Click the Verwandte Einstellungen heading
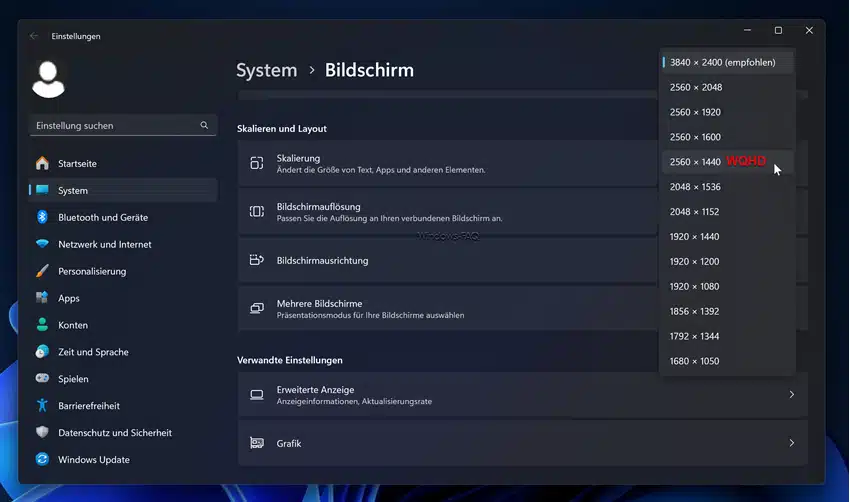This screenshot has height=502, width=850. (290, 360)
